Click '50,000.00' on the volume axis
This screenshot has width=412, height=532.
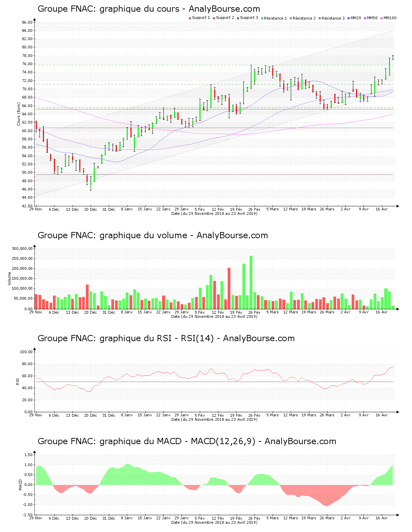pos(23,299)
